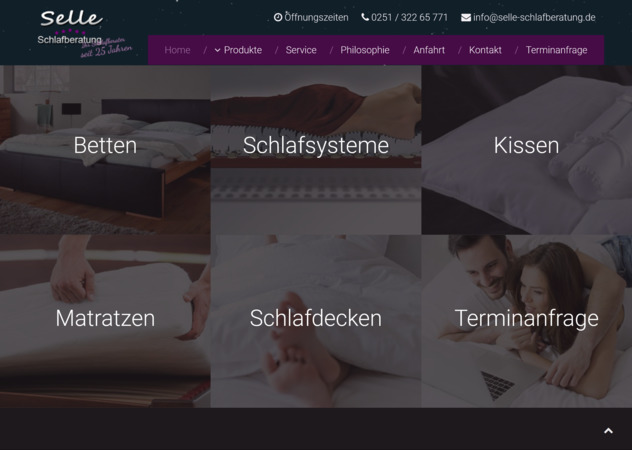Image resolution: width=632 pixels, height=450 pixels.
Task: Click the Selle Schlafberatung logo
Action: click(85, 34)
